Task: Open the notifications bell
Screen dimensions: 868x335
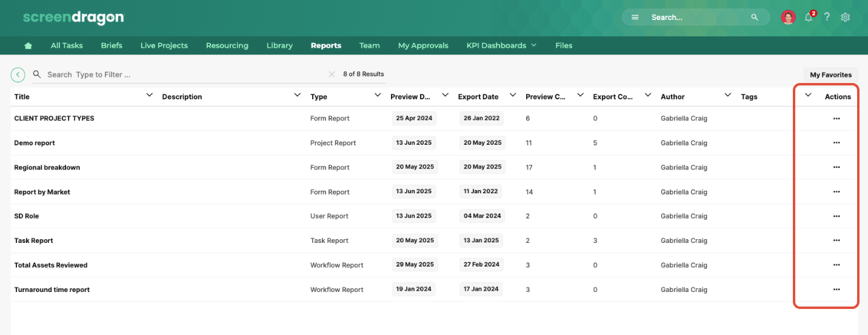Action: coord(809,18)
